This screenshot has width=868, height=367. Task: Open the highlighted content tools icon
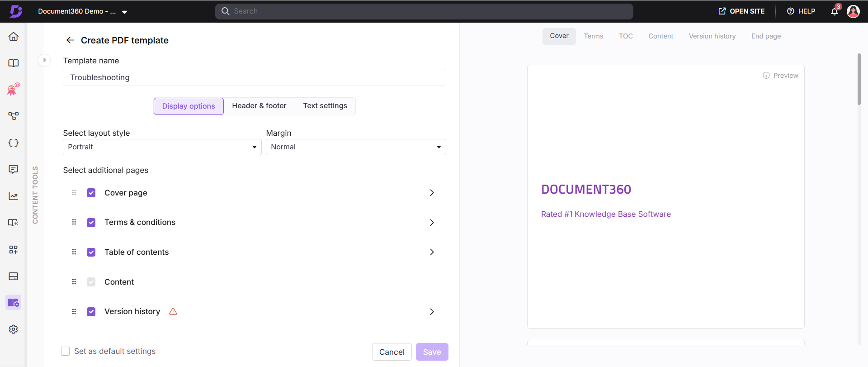[14, 303]
